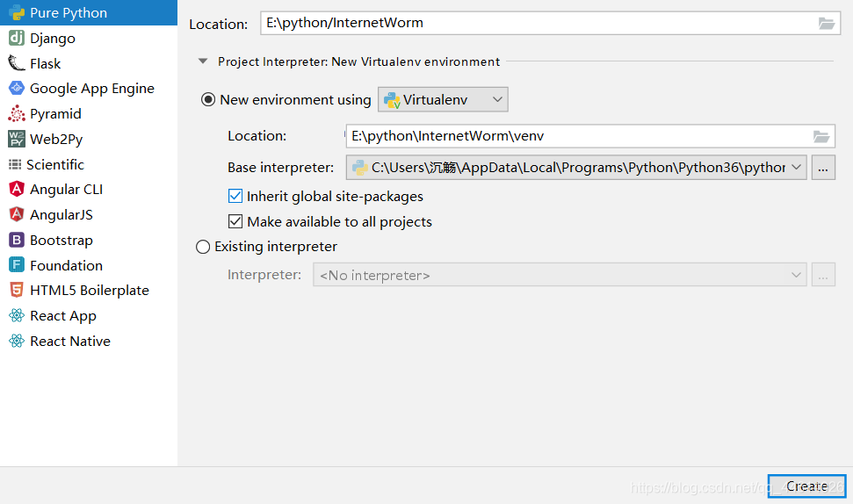Open the disabled Interpreter dropdown
Viewport: 853px width, 504px height.
point(560,275)
